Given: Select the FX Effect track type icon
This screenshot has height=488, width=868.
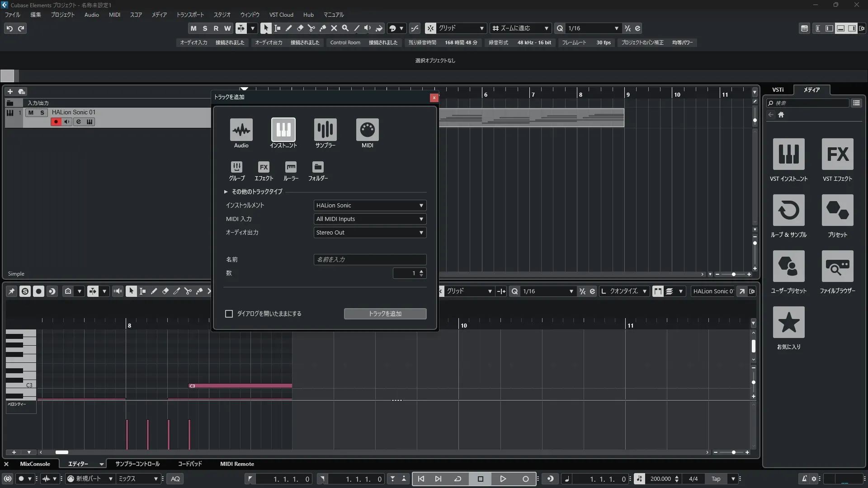Looking at the screenshot, I should 264,167.
